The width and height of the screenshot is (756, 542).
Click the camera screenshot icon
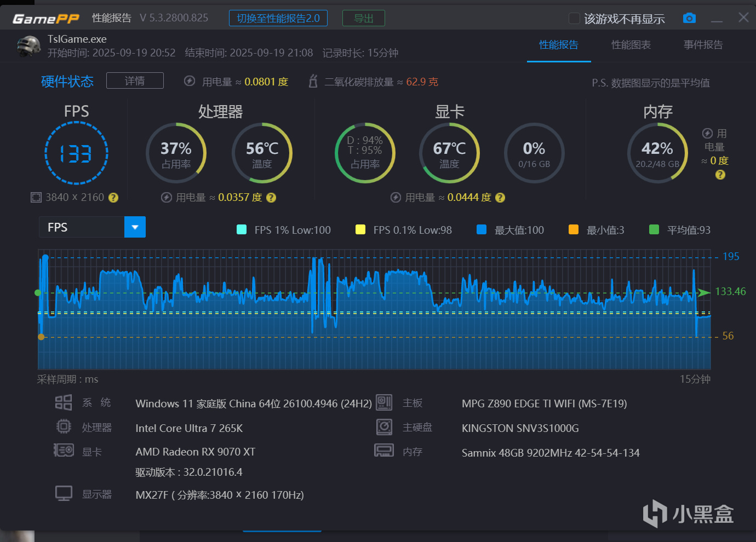[689, 18]
